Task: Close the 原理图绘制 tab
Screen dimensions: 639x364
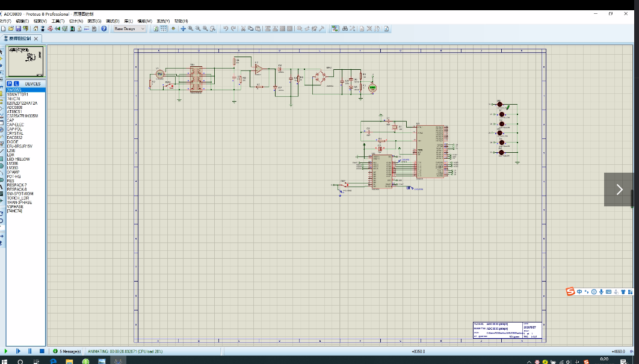Action: tap(36, 39)
